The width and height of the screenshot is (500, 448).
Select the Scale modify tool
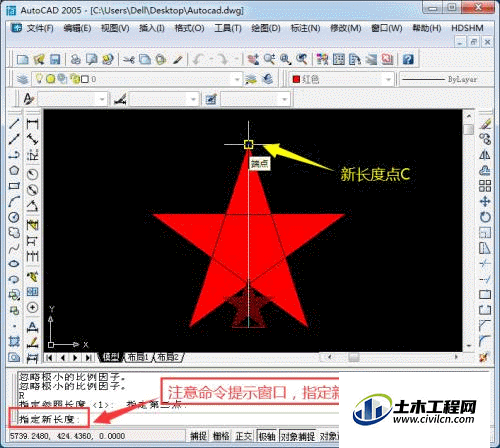click(x=485, y=232)
